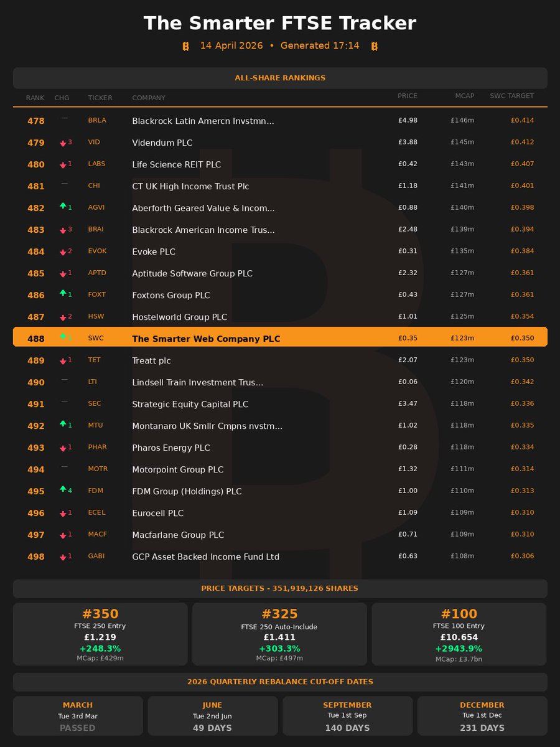Viewport: 560px width, 747px height.
Task: Click Videndum PLC company name
Action: tap(162, 143)
